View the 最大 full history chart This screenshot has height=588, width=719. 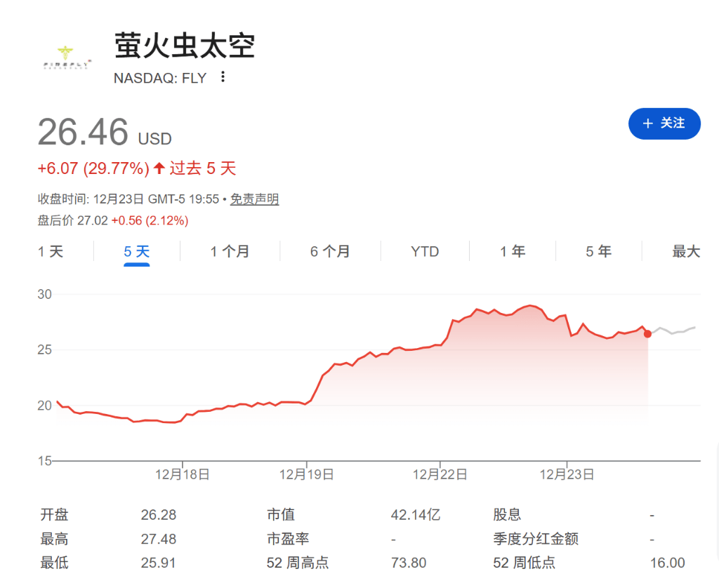coord(686,251)
